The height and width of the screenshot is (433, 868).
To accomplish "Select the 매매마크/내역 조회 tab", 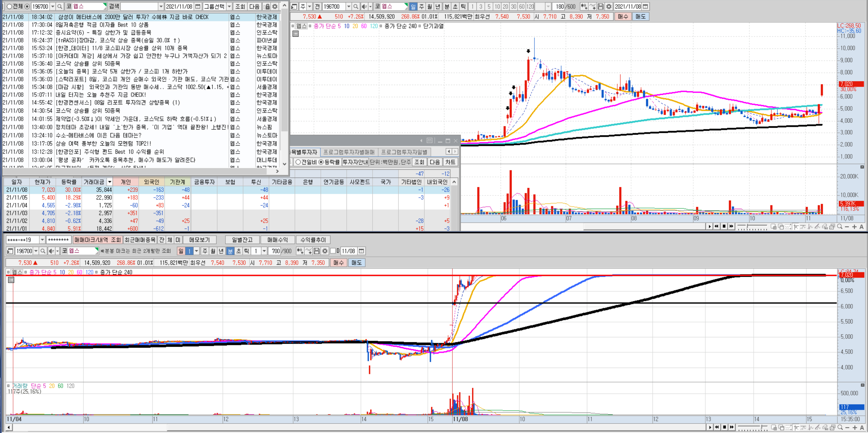I will point(98,240).
